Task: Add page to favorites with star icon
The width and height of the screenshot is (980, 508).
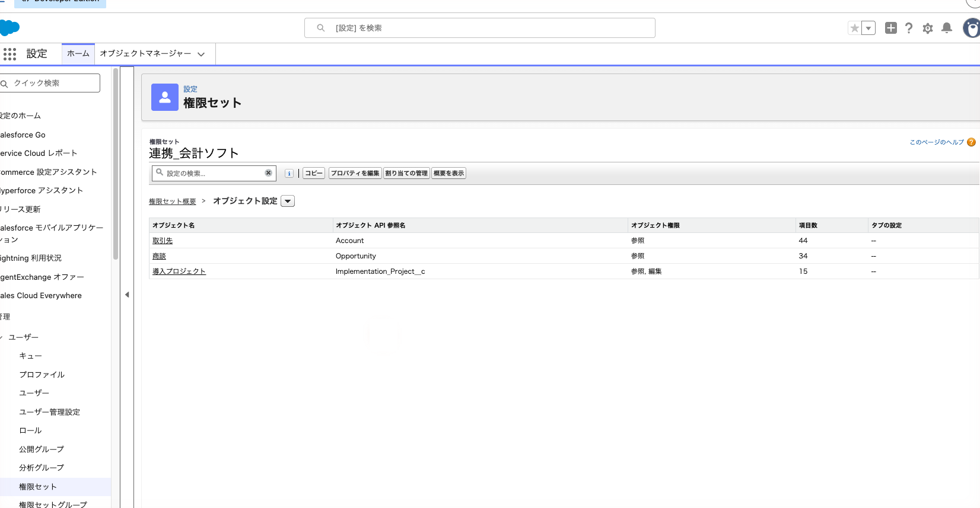Action: click(854, 28)
